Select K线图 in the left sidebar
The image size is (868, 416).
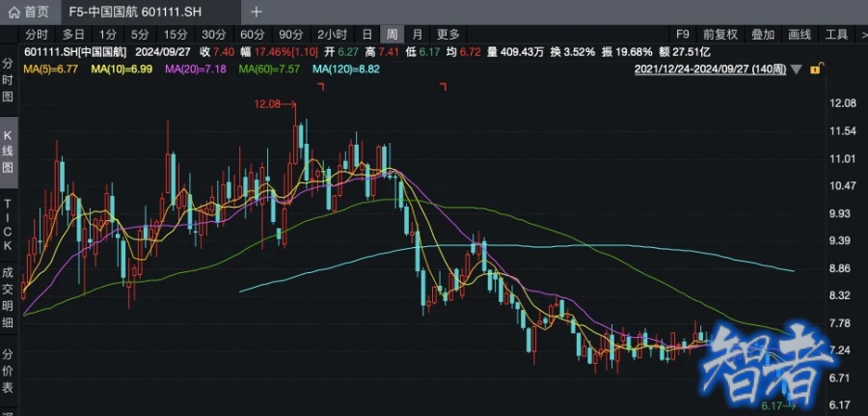tap(9, 152)
